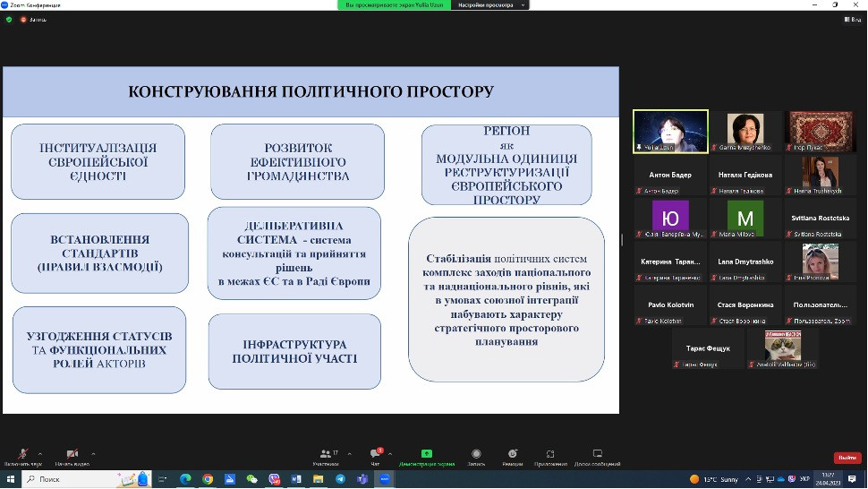Switch layout with the View button
Image resolution: width=868 pixels, height=489 pixels.
point(854,19)
